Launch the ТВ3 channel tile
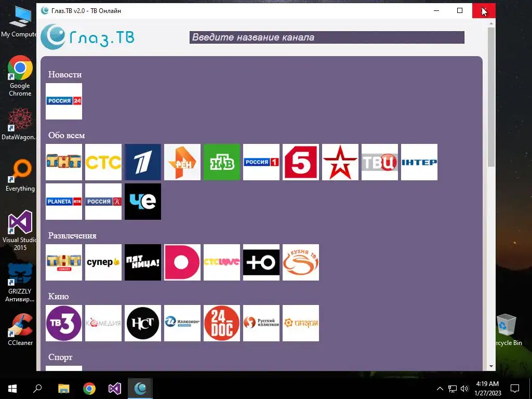 coord(64,323)
